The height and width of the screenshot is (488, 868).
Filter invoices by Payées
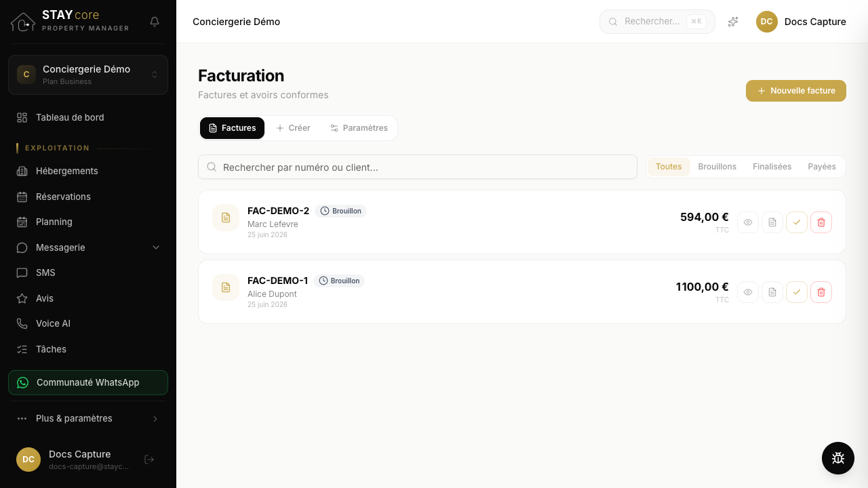[822, 167]
